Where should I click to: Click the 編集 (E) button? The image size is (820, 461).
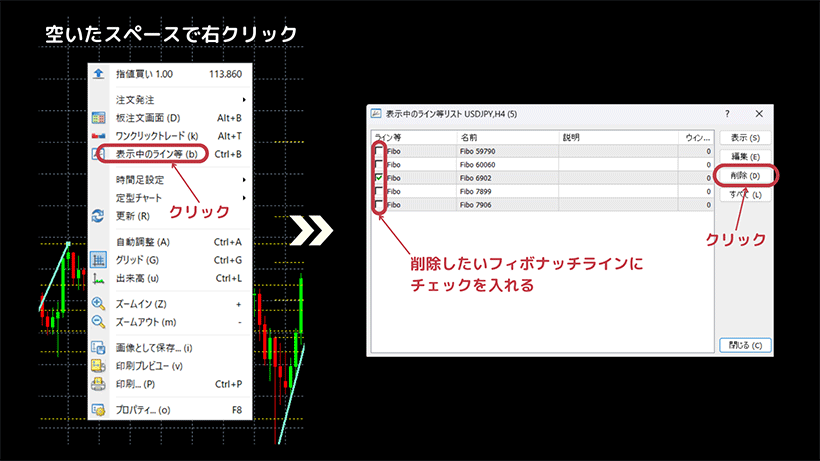click(x=745, y=157)
